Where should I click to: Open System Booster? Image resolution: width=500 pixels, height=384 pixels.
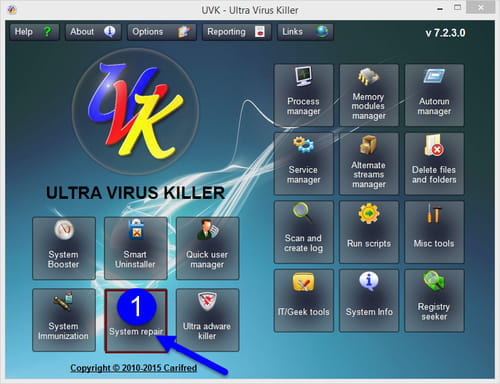[64, 248]
